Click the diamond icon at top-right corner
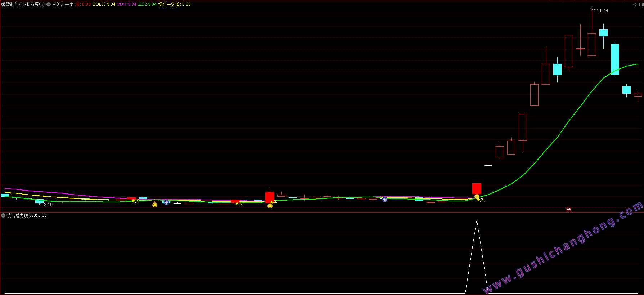 coord(635,4)
